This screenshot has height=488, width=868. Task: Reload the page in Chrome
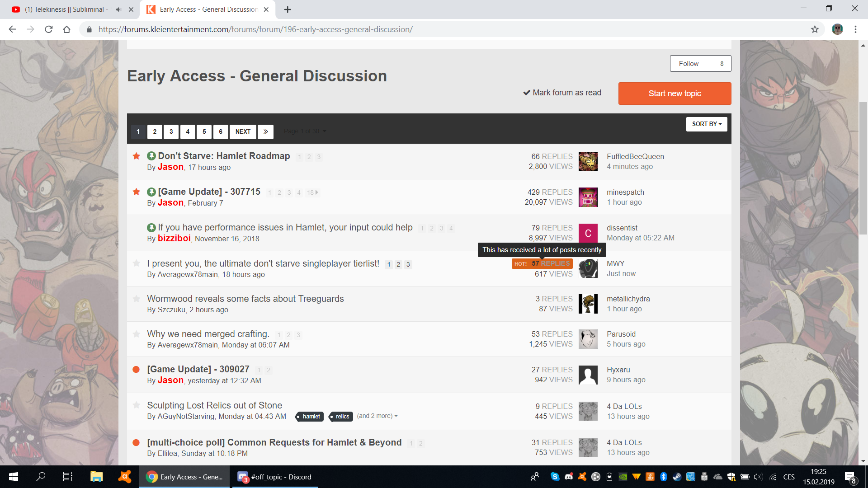pyautogui.click(x=48, y=29)
